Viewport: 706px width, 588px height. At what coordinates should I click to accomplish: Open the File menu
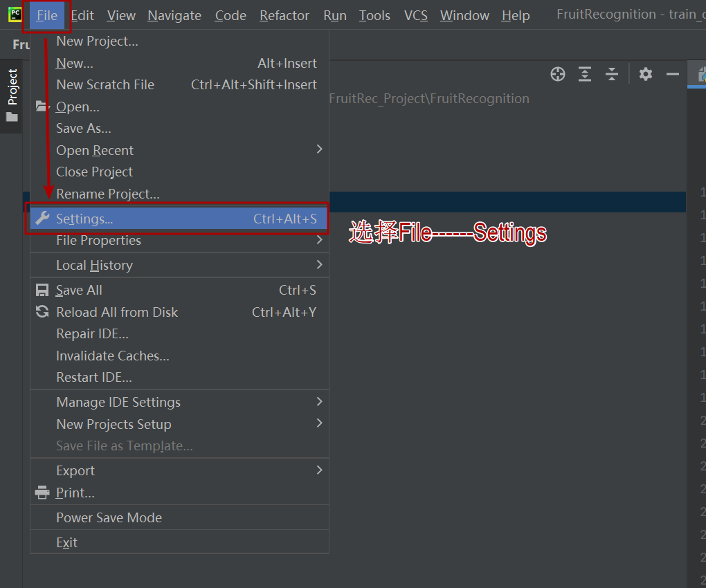[47, 16]
